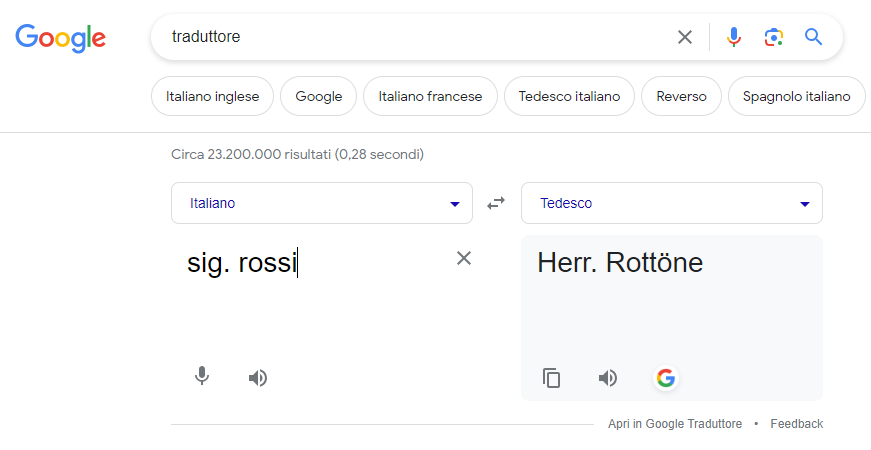Clear the search box with X icon
Screen dimensions: 871x450
click(x=685, y=37)
